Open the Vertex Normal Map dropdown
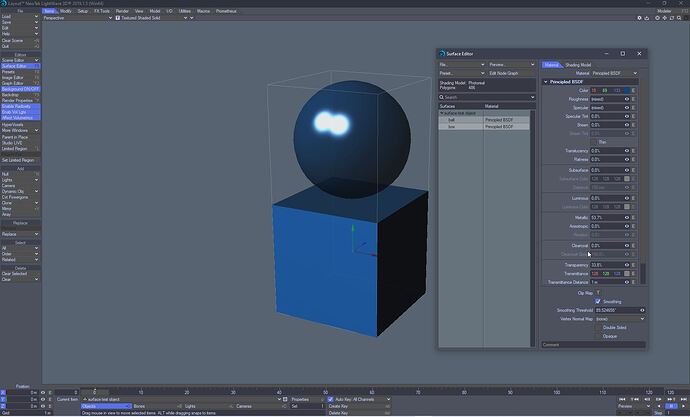The width and height of the screenshot is (690, 417). 620,319
